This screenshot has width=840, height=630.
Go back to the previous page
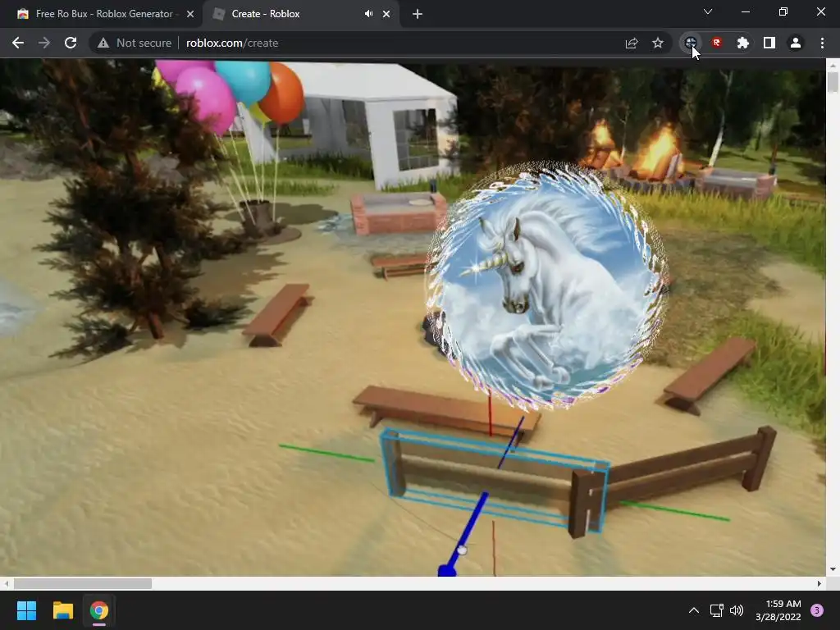click(18, 43)
